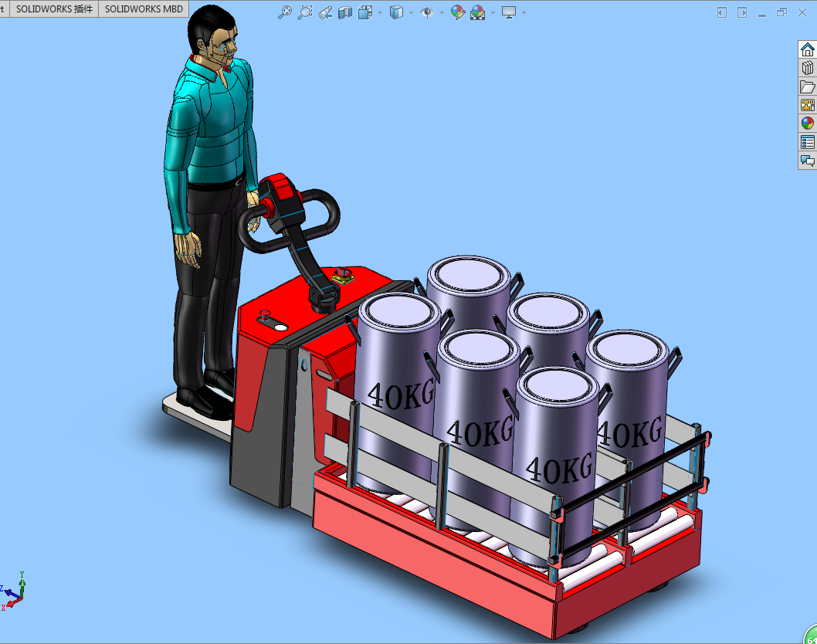817x644 pixels.
Task: Open the Display Style dropdown arrow
Action: tap(411, 12)
